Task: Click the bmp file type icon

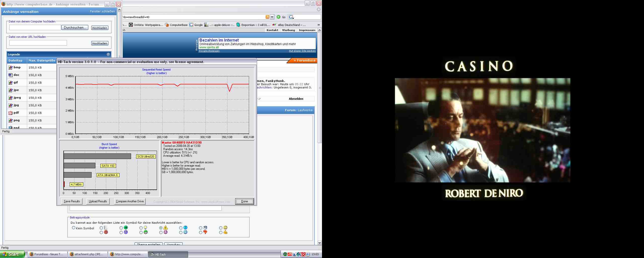Action: coord(11,68)
